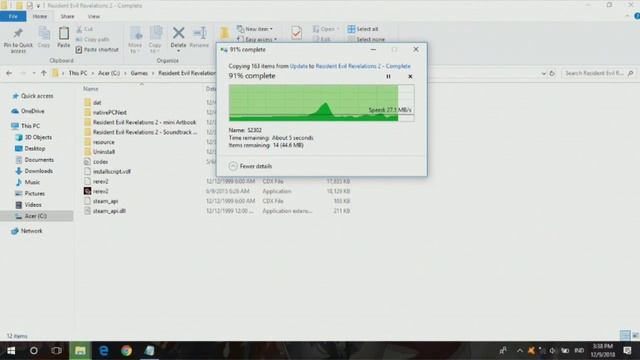Screen dimensions: 640x360
Task: Click Acer (C:) in the address bar
Action: click(109, 73)
